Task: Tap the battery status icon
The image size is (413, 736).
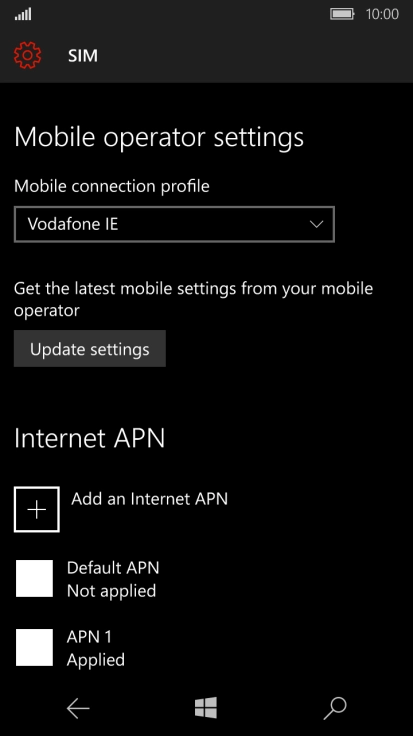Action: click(342, 14)
